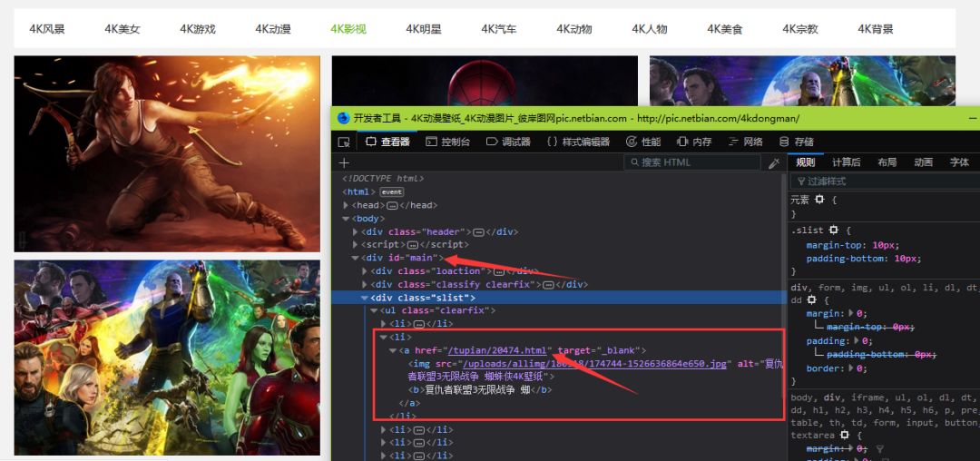
Task: Open the 内存 memory tab
Action: click(695, 142)
